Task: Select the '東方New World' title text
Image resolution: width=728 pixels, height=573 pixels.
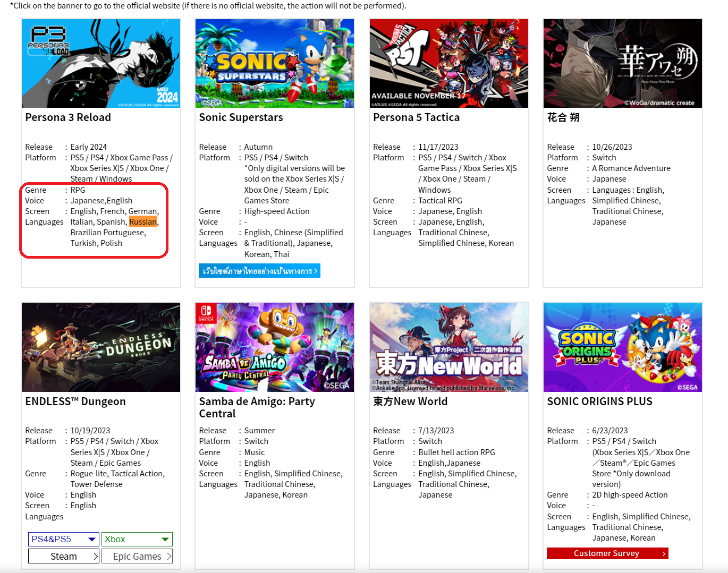Action: (410, 401)
